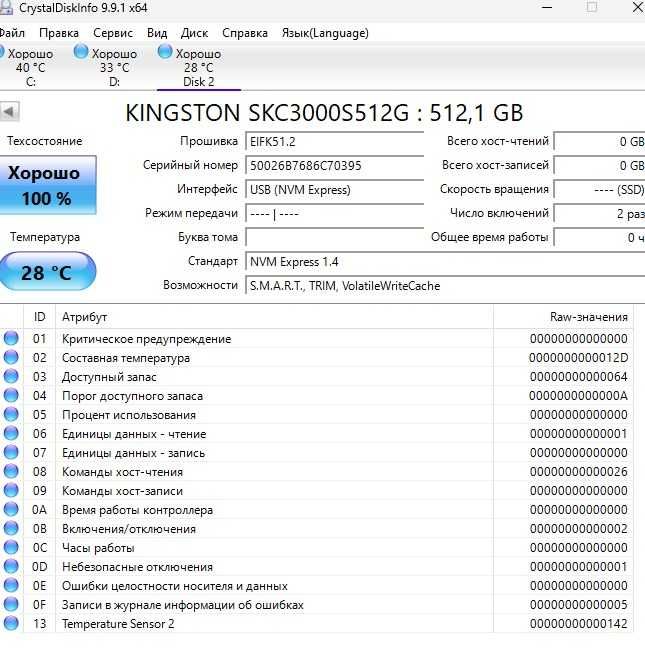Open the Справка menu

click(x=245, y=33)
